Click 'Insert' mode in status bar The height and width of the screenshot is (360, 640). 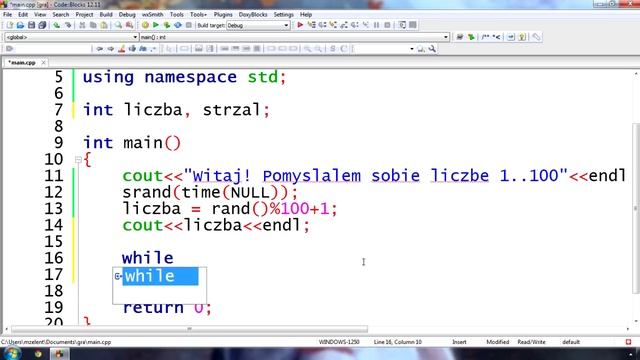459,342
